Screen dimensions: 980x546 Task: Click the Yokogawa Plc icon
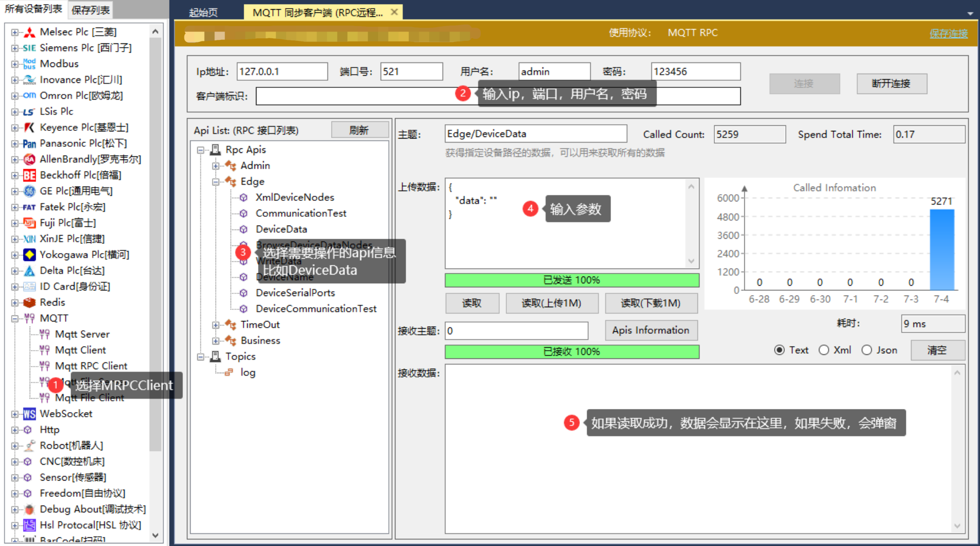click(x=29, y=255)
